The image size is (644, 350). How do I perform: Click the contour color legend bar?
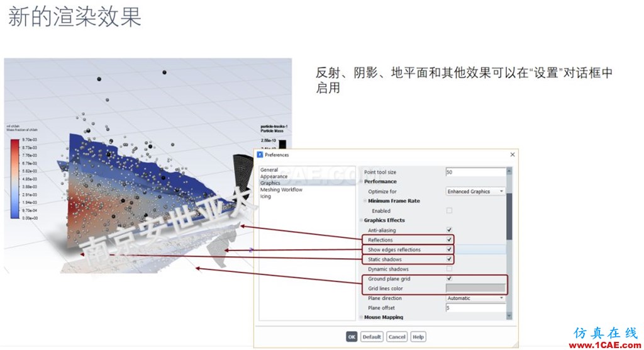[15, 179]
